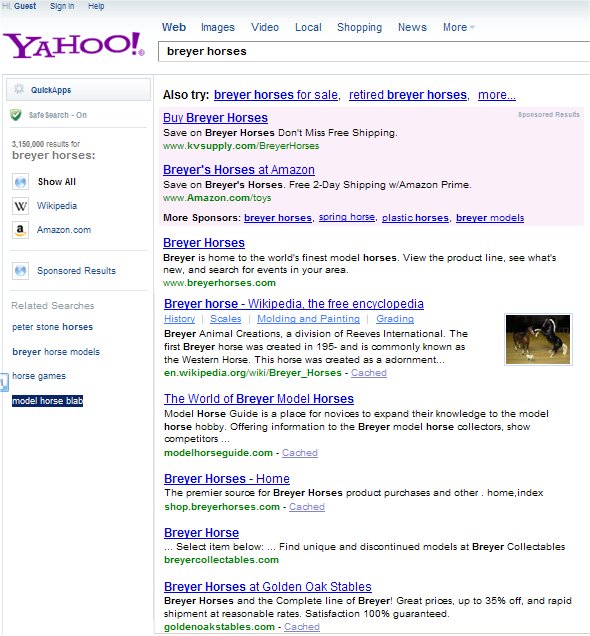590x636 pixels.
Task: Switch to the Video search tab
Action: coord(265,27)
